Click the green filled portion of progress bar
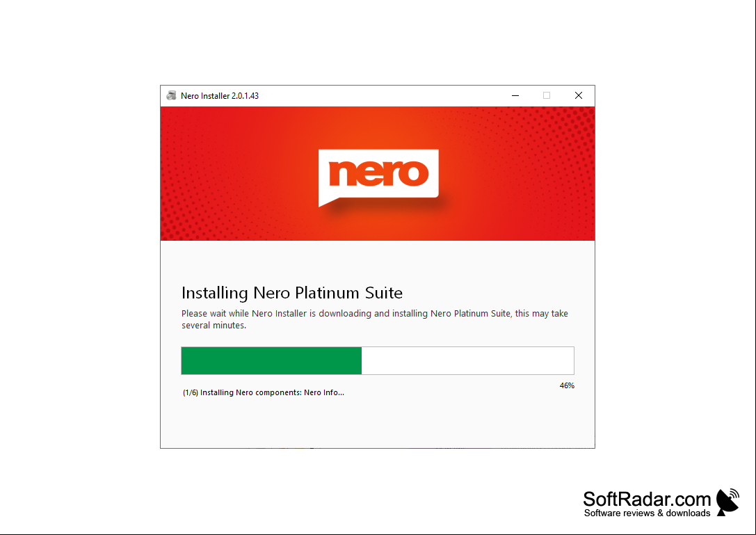Viewport: 756px width, 535px height. (271, 360)
